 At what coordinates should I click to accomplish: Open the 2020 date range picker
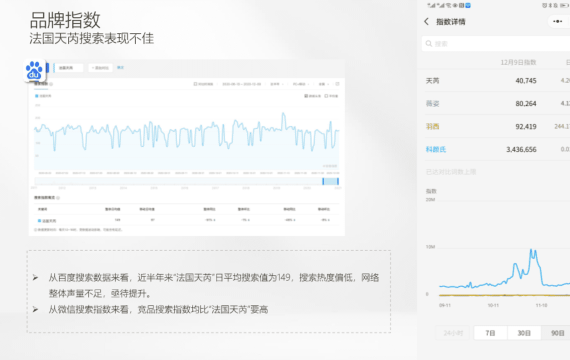(x=241, y=84)
